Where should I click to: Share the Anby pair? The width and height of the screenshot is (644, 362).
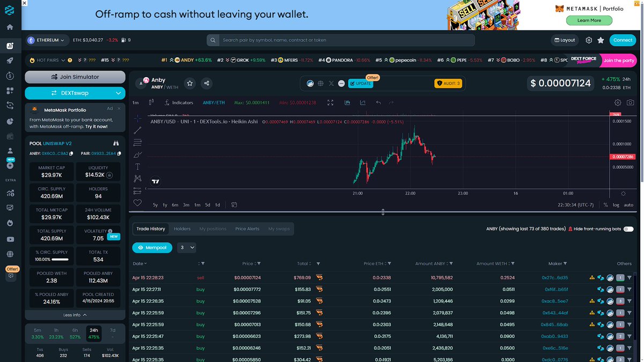(x=207, y=83)
